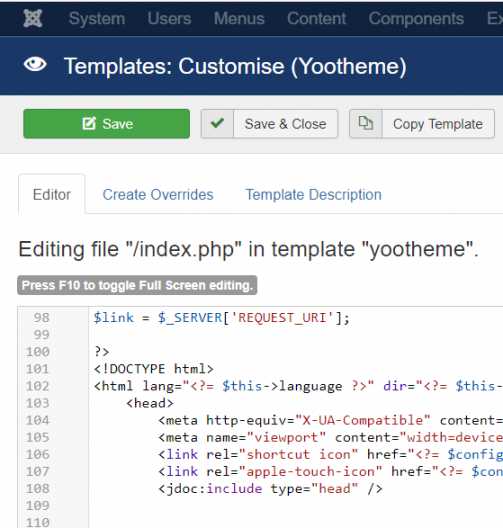
Task: Click line number 98 in the gutter
Action: coord(41,318)
